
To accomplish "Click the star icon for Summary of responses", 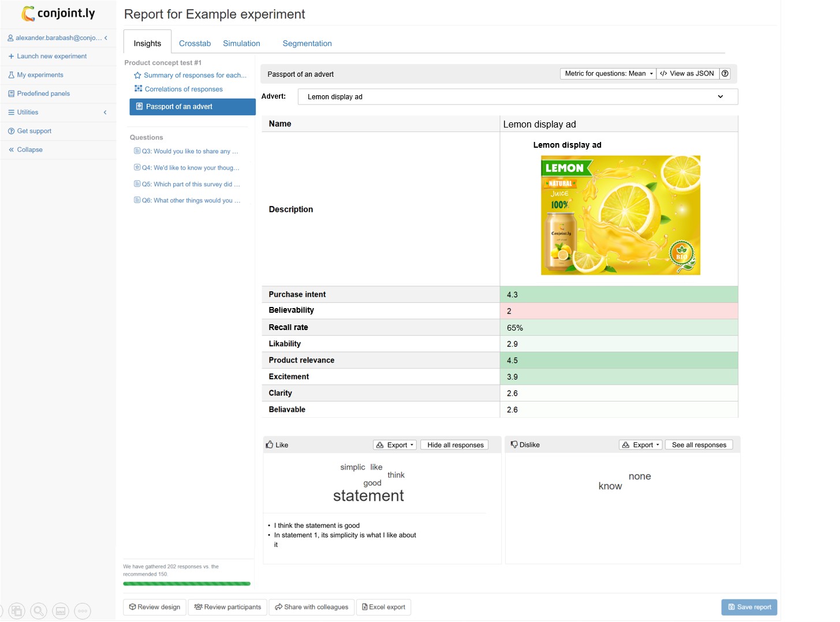I will pos(137,76).
